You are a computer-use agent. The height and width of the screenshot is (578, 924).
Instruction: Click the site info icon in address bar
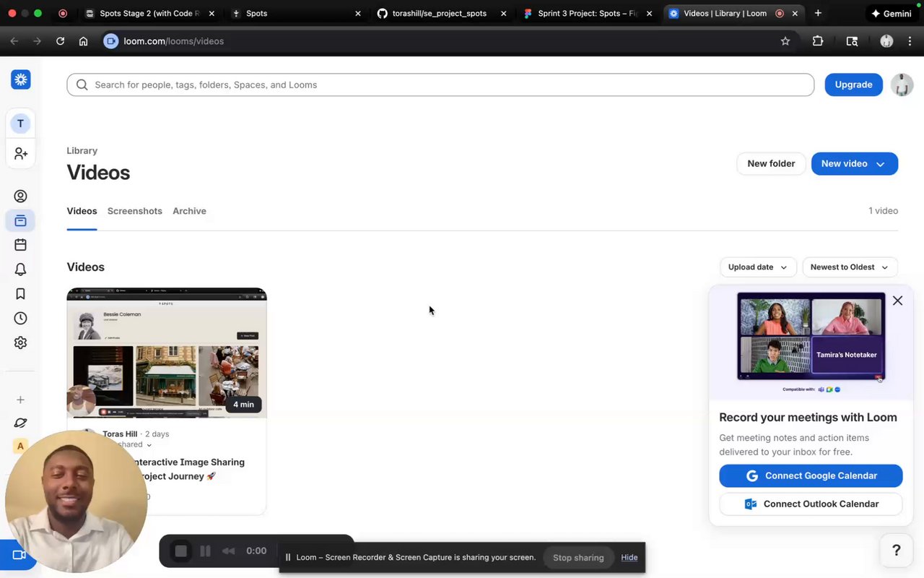coord(110,41)
